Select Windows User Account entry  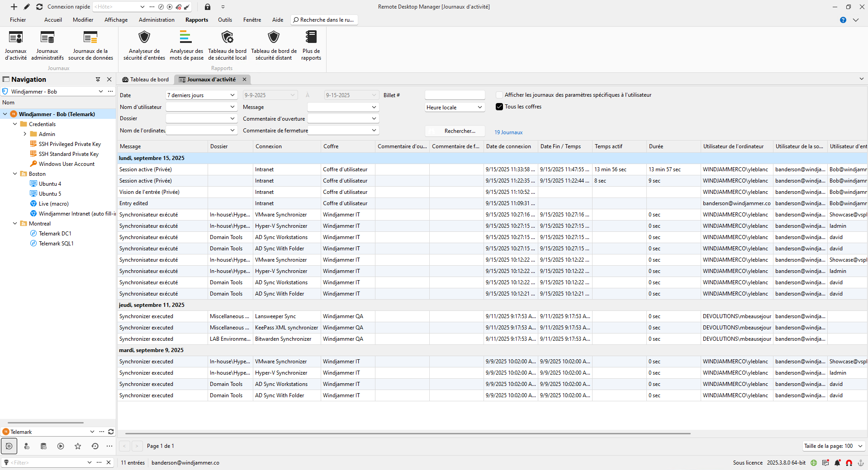pyautogui.click(x=66, y=164)
